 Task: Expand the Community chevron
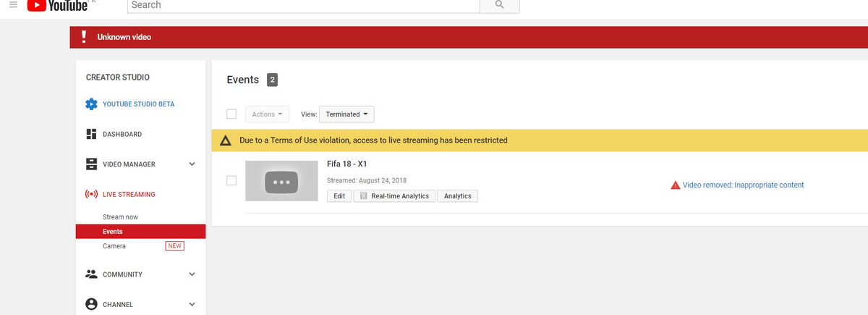(x=192, y=274)
